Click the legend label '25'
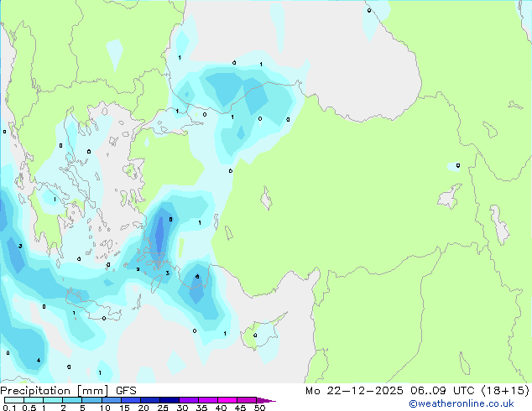This screenshot has width=532, height=411. pos(163,408)
